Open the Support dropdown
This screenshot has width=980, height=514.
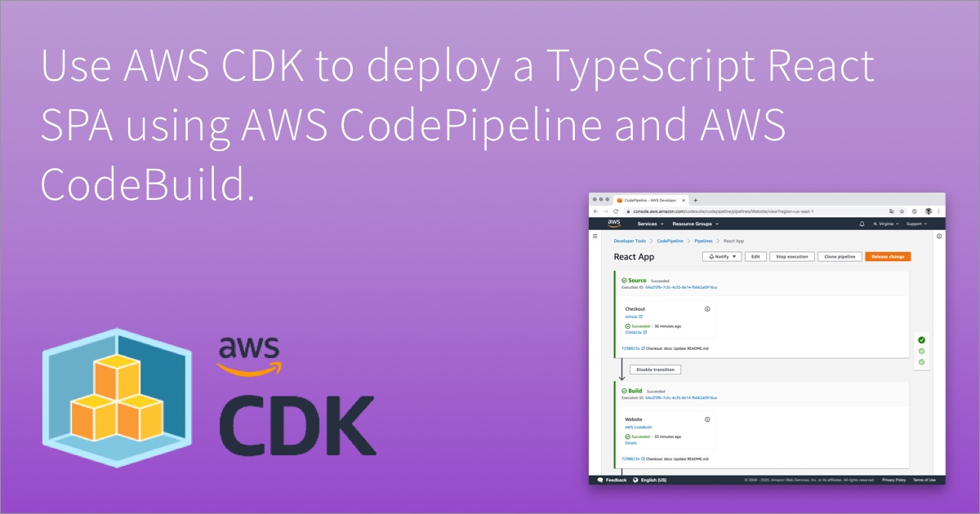[917, 224]
